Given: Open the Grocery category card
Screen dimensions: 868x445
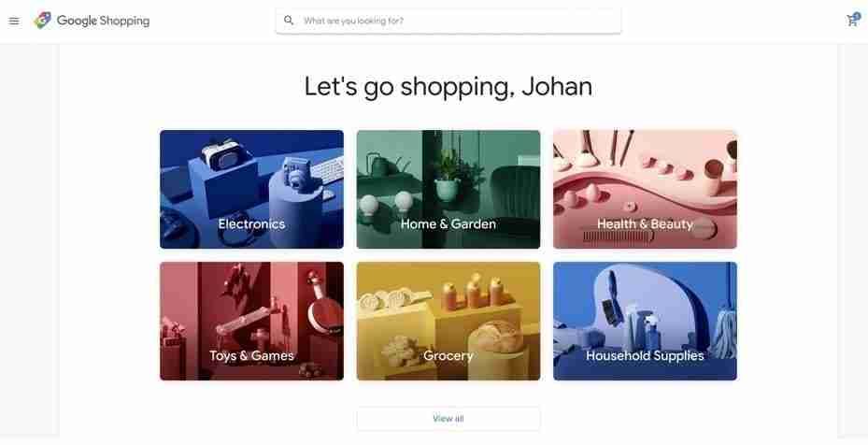Looking at the screenshot, I should (x=448, y=321).
